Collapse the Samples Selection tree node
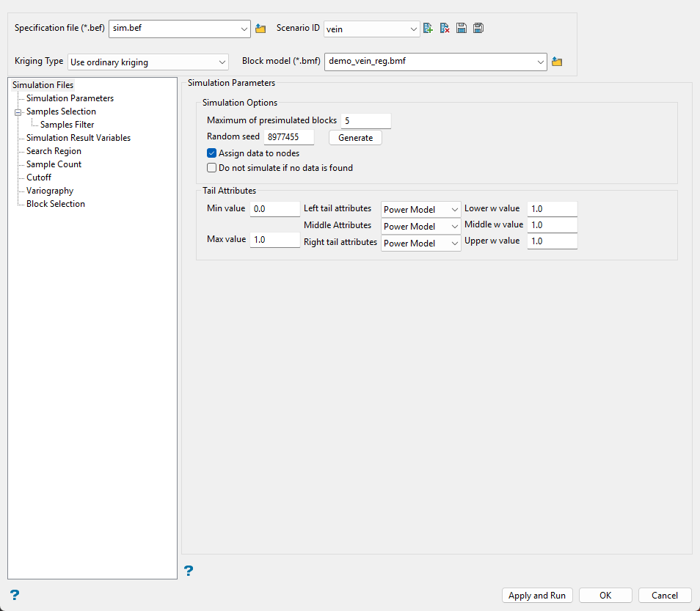 (x=17, y=112)
